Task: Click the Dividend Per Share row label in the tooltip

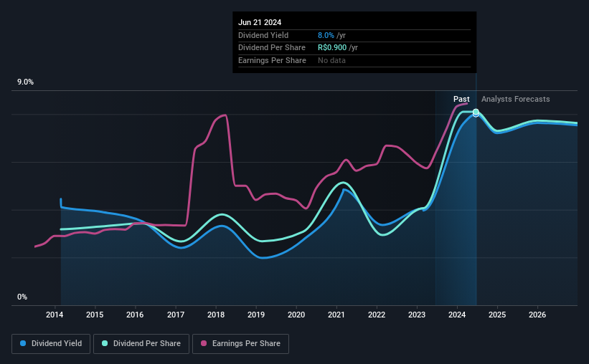Action: tap(272, 48)
